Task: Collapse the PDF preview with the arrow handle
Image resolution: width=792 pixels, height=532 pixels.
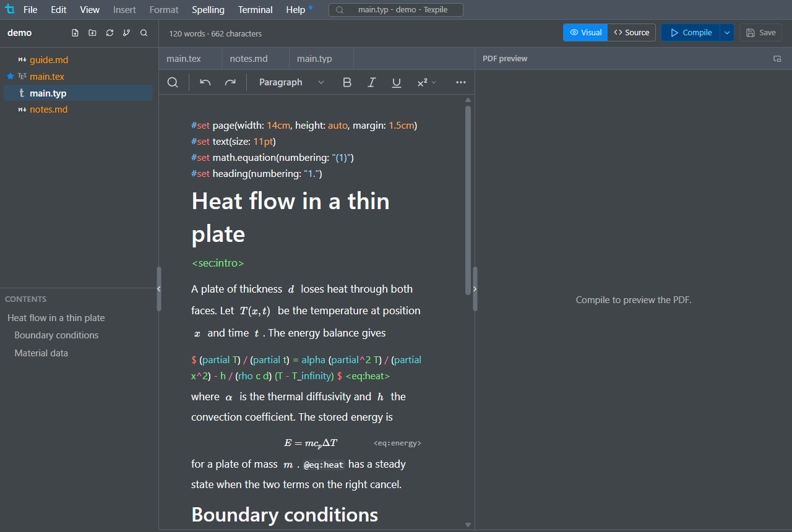Action: pos(475,289)
